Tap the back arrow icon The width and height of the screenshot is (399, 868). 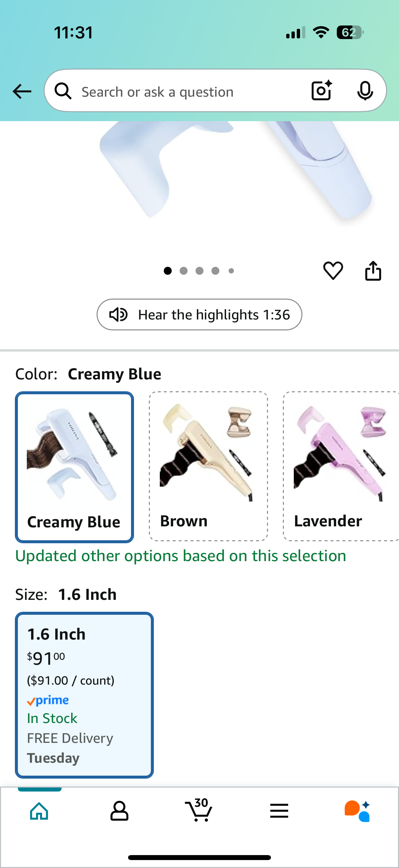tap(22, 91)
